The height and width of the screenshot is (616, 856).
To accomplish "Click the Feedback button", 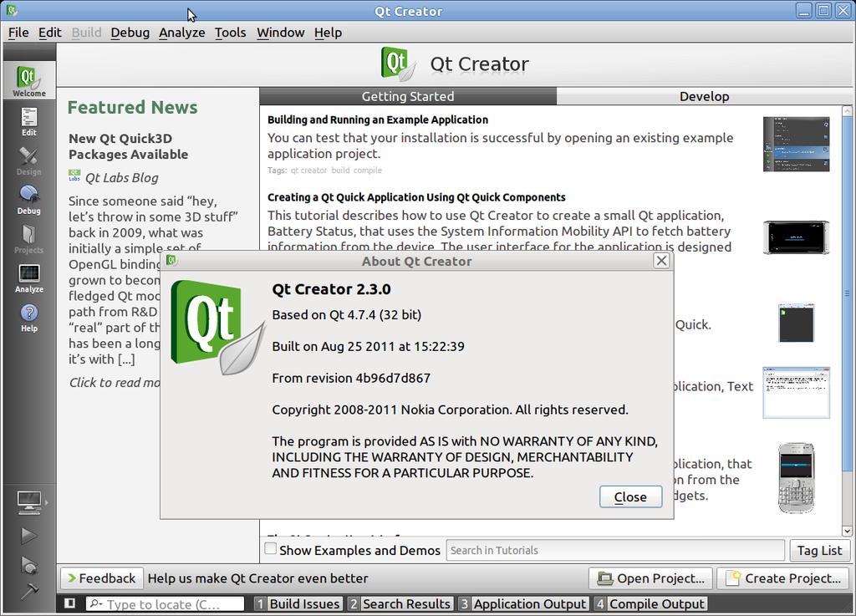I will point(102,578).
